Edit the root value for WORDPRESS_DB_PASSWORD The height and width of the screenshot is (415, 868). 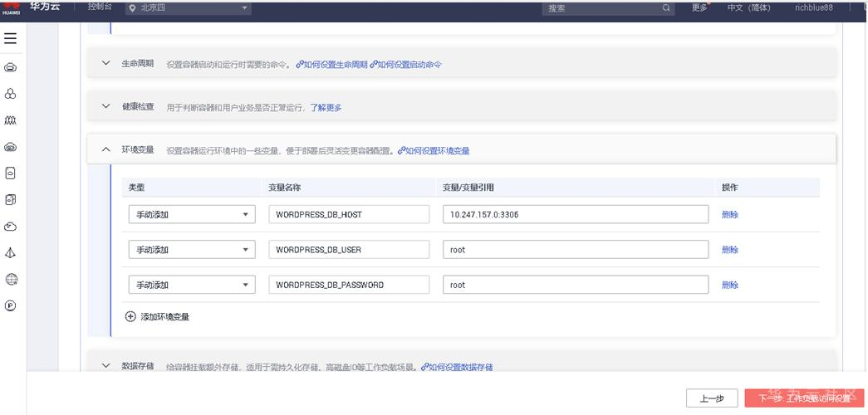point(576,285)
